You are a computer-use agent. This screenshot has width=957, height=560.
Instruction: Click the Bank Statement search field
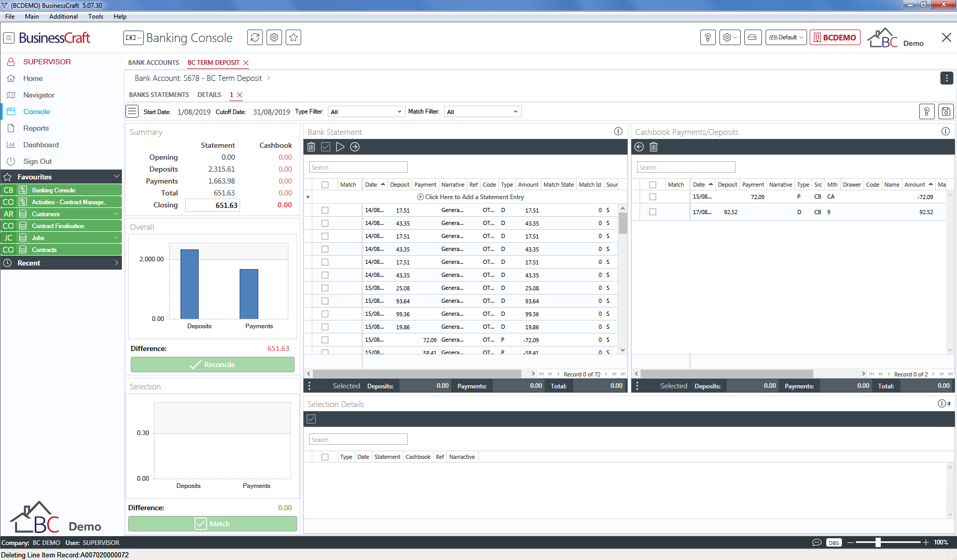[x=358, y=167]
